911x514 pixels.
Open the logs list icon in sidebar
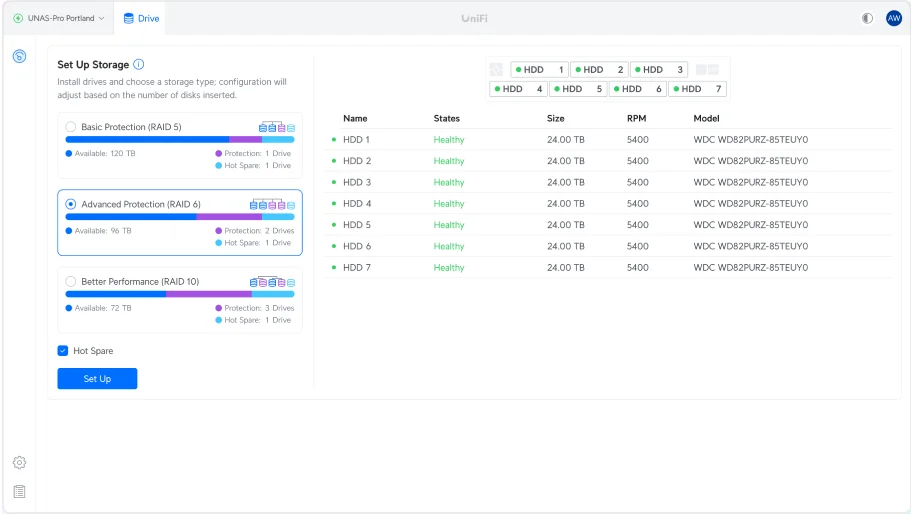(x=19, y=491)
